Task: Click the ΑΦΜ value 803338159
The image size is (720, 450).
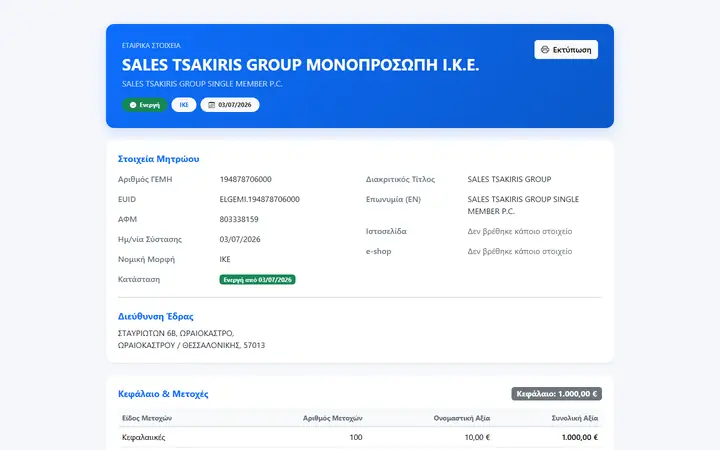Action: [239, 219]
